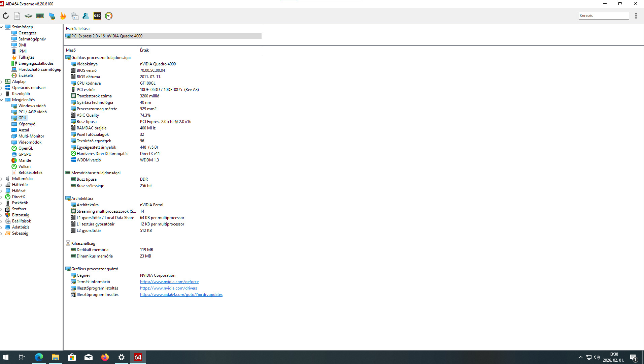This screenshot has height=364, width=644.
Task: Select the Multi-Monitor tree item
Action: (x=31, y=136)
